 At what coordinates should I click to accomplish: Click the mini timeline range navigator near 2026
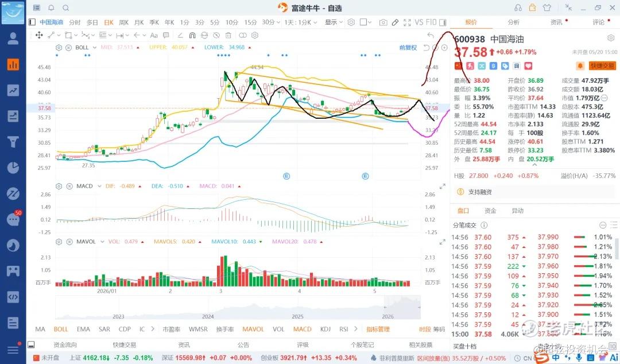click(x=402, y=307)
